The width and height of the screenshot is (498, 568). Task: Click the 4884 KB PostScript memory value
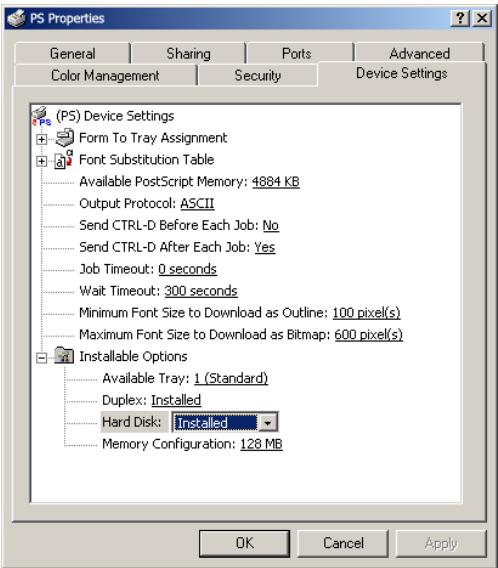[x=276, y=181]
